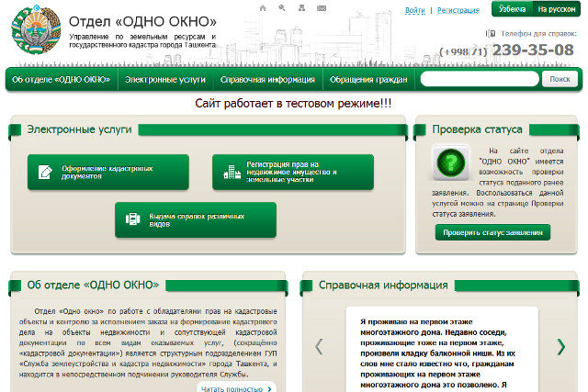Open Электронные услуги menu
This screenshot has height=392, width=588.
click(165, 80)
